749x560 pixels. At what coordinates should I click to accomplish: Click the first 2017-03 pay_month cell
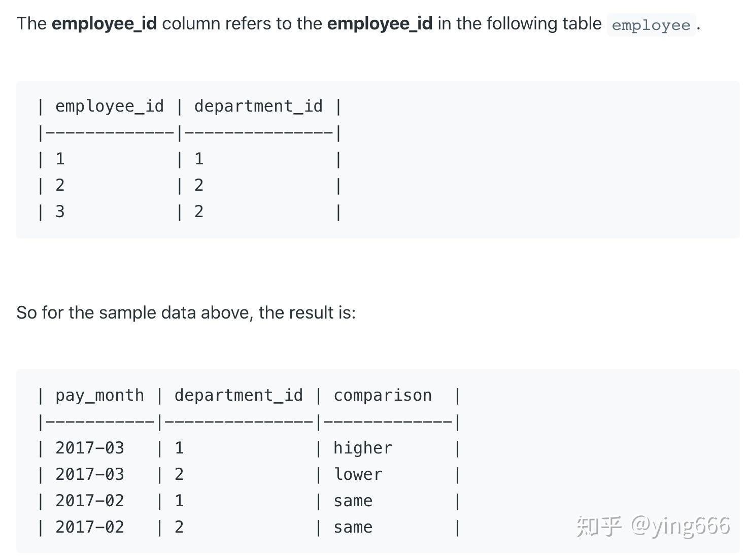90,448
